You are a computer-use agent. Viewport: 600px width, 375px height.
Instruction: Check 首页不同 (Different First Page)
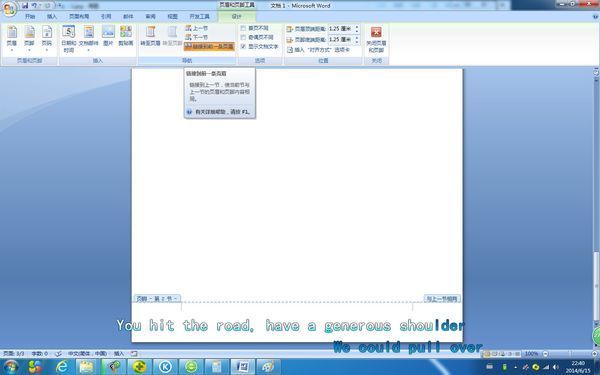click(x=254, y=28)
